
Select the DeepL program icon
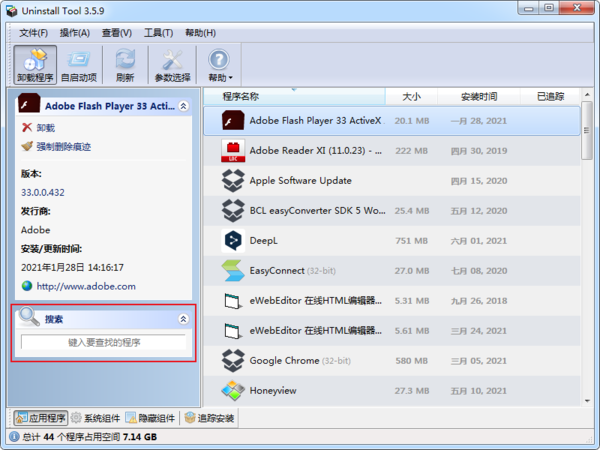tap(233, 241)
